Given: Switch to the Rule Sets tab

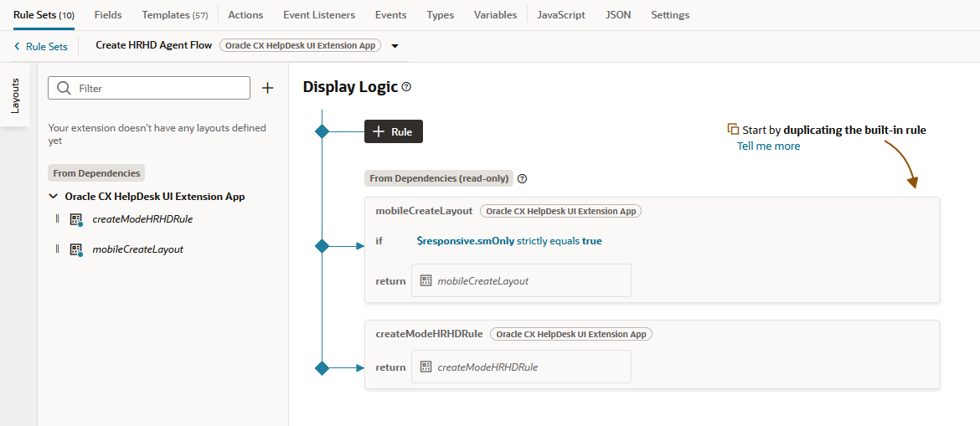Looking at the screenshot, I should tap(44, 15).
